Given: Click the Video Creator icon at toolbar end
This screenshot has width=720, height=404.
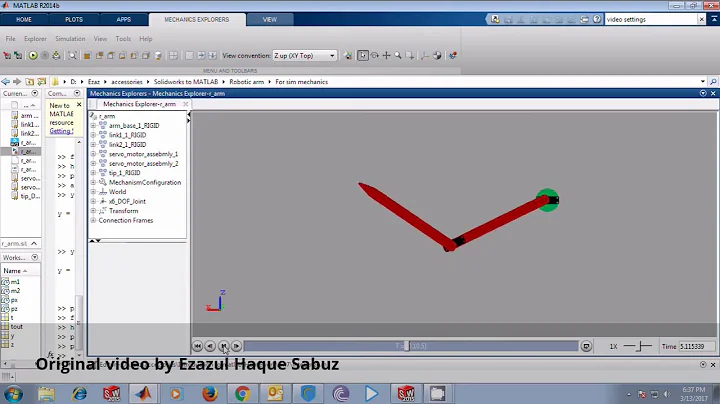Looking at the screenshot, I should click(x=453, y=56).
